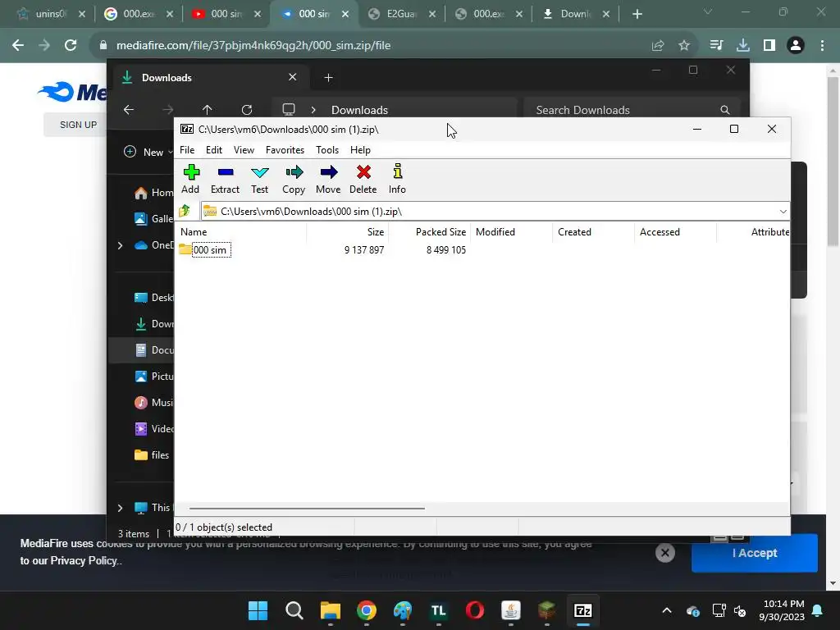Open the files folder in sidebar
The width and height of the screenshot is (840, 630).
(x=152, y=455)
